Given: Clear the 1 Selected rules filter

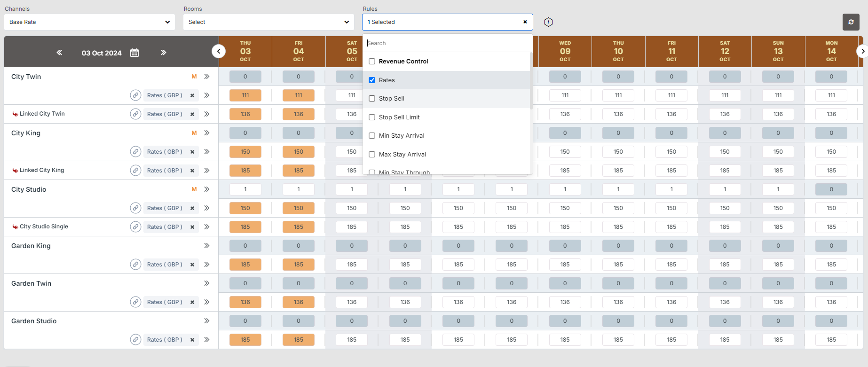Looking at the screenshot, I should [525, 22].
